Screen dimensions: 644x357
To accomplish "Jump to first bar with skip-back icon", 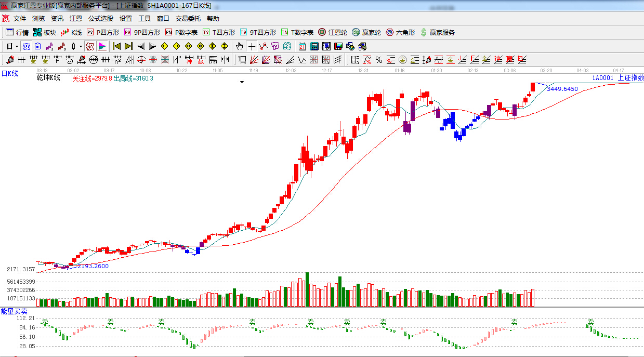I will 116,46.
